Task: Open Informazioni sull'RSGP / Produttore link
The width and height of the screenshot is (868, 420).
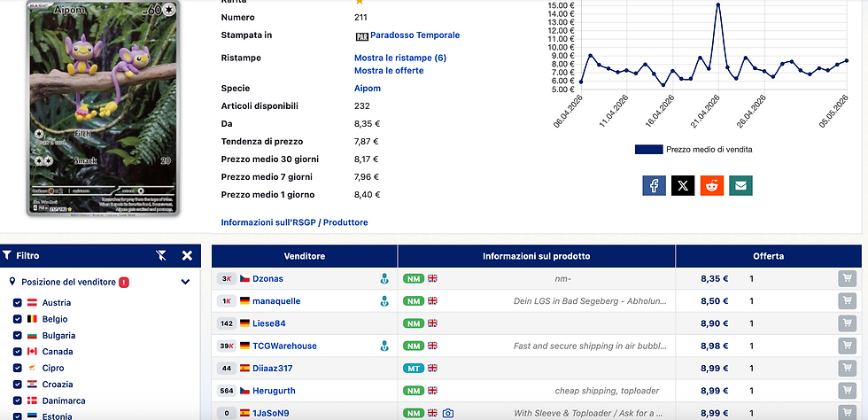Action: coord(294,222)
